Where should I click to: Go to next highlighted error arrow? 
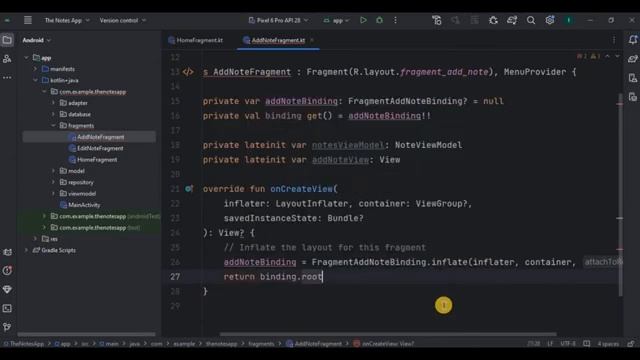(617, 56)
